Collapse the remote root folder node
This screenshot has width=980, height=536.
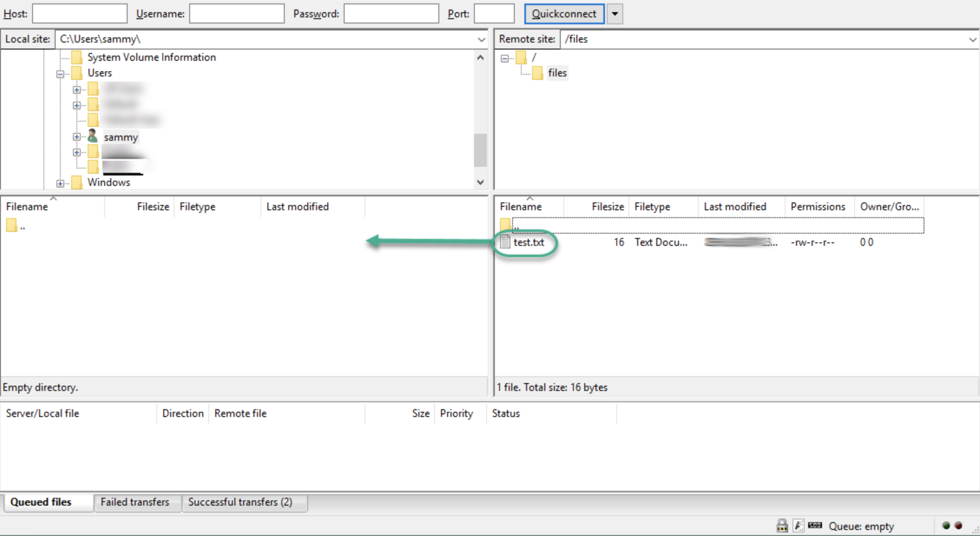click(504, 58)
